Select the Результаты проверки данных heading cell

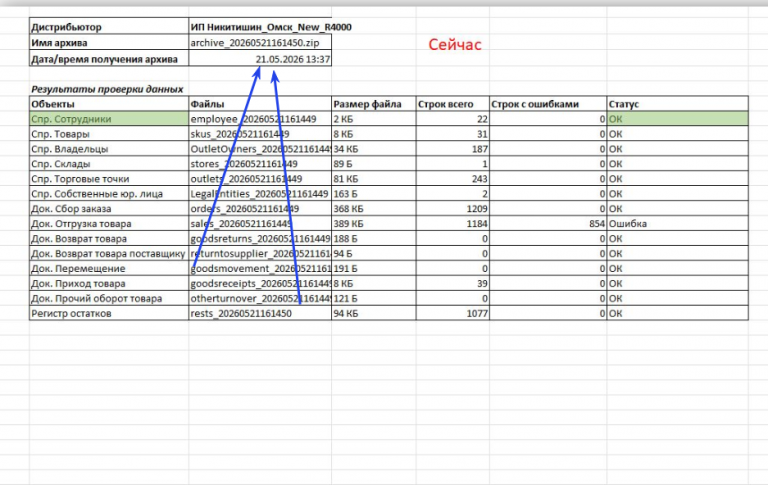click(107, 89)
